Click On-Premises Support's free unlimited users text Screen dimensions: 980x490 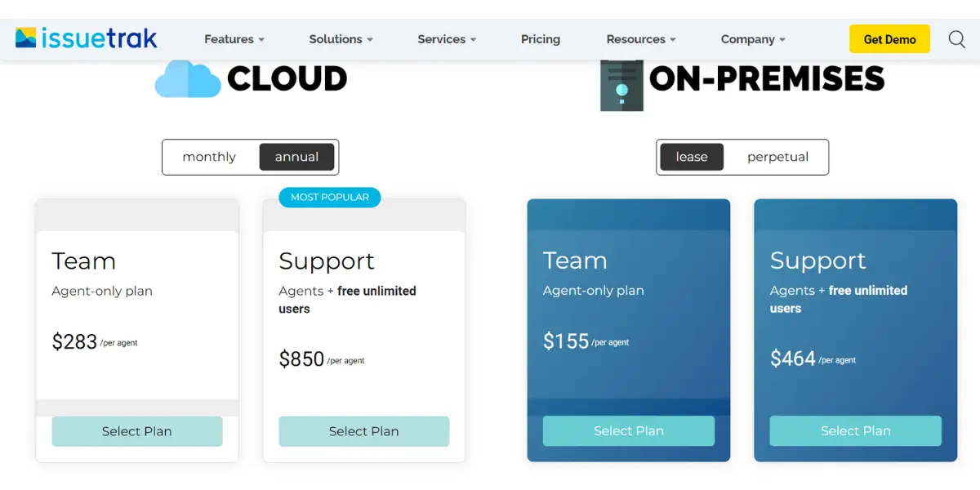(x=839, y=299)
